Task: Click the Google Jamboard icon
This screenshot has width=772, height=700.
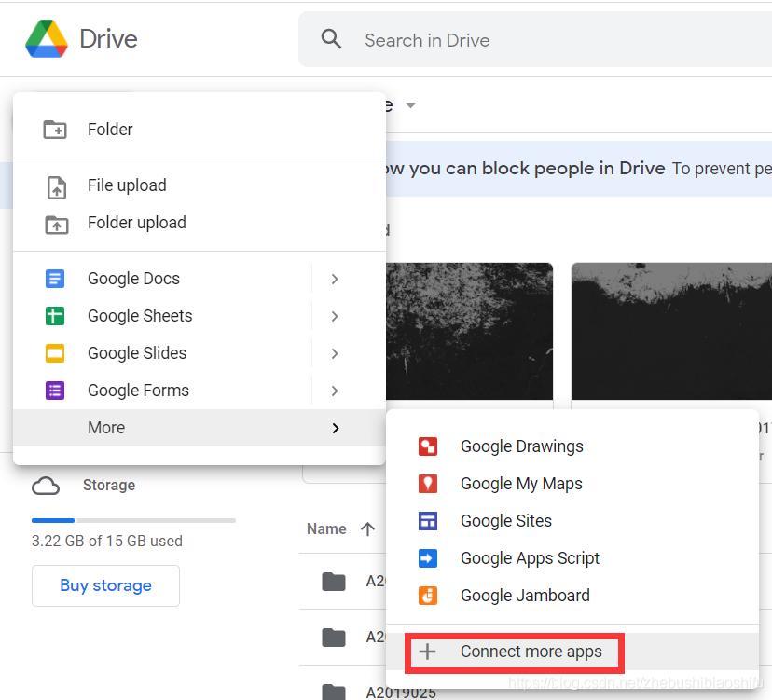Action: (428, 596)
